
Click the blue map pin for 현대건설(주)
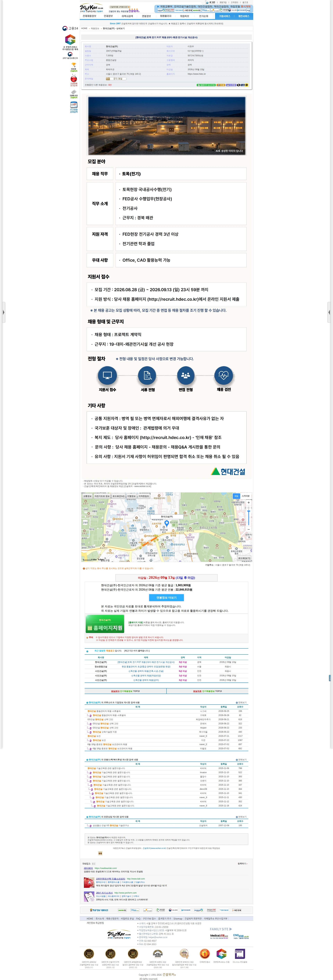click(166, 524)
